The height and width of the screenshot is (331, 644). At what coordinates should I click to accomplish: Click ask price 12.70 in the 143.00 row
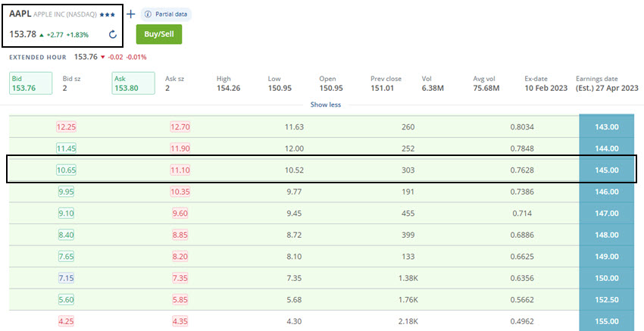180,127
